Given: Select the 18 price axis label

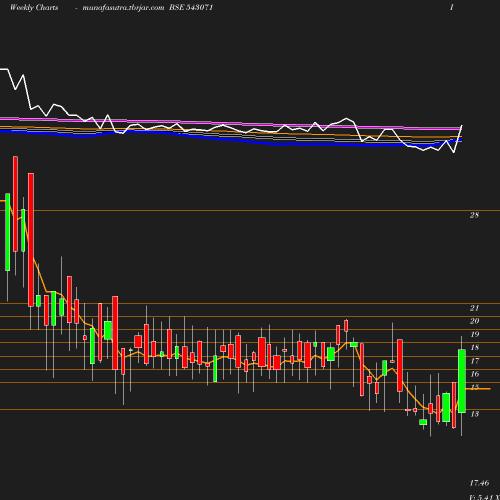Looking at the screenshot, I should coord(474,347).
